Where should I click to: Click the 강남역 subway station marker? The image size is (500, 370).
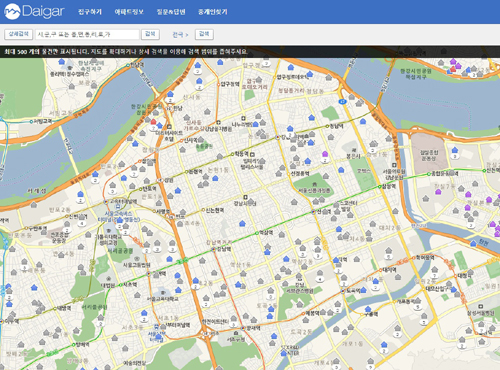click(214, 249)
